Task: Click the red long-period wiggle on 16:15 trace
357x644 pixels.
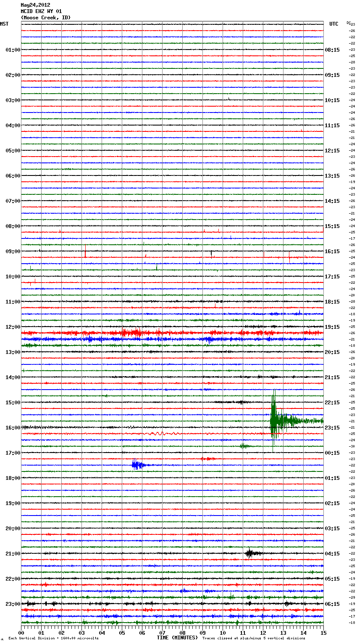Action: tap(162, 434)
